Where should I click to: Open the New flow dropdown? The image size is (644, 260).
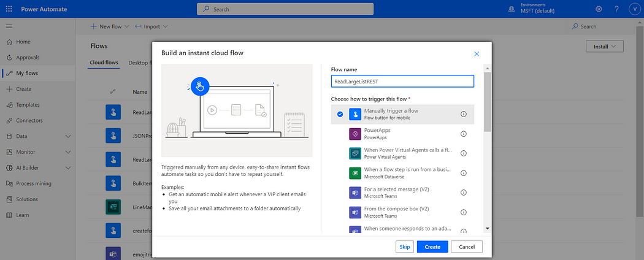[110, 26]
